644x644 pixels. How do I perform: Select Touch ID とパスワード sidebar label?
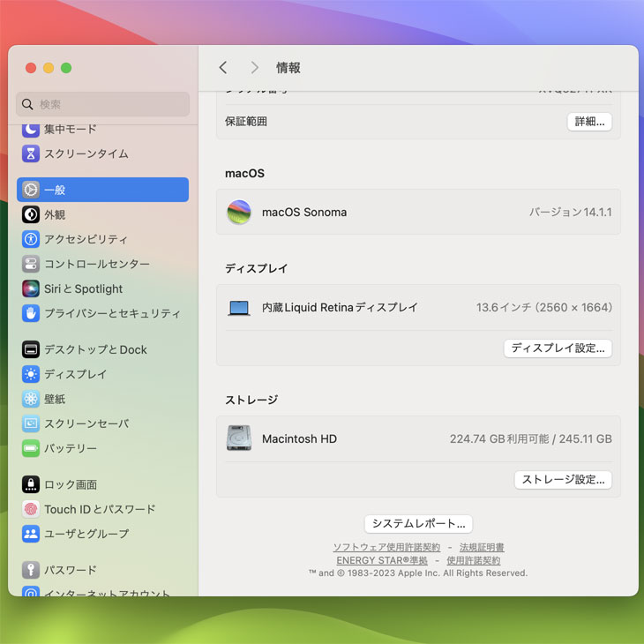coord(100,509)
